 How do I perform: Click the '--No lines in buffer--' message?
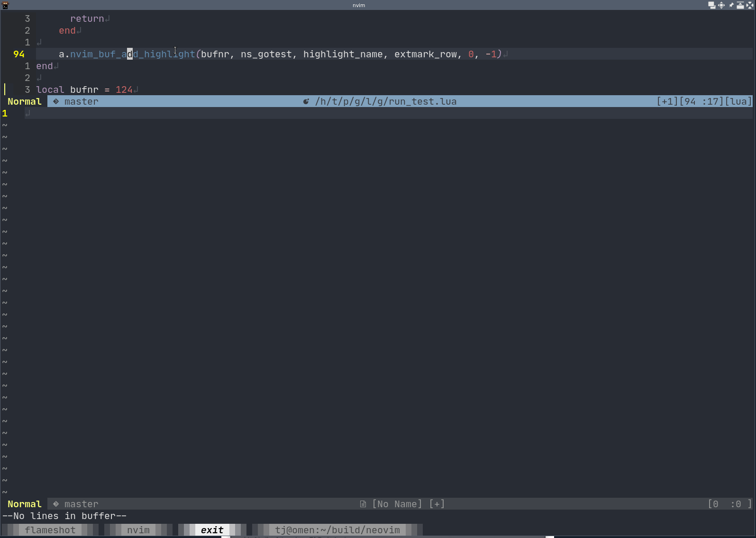(64, 516)
